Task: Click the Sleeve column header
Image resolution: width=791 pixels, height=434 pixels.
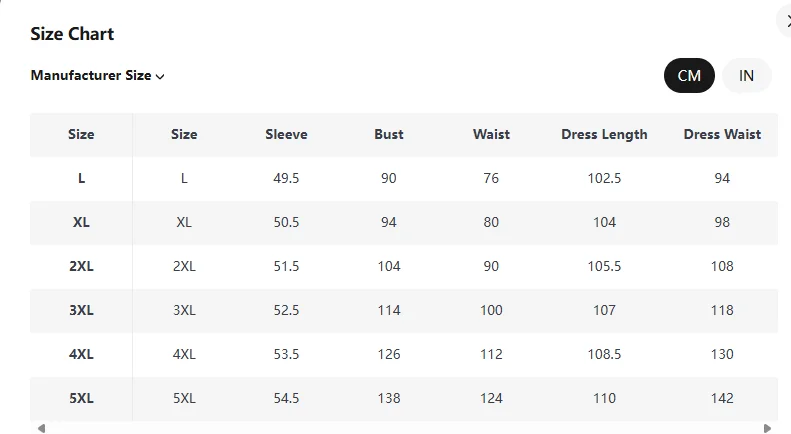Action: (286, 134)
